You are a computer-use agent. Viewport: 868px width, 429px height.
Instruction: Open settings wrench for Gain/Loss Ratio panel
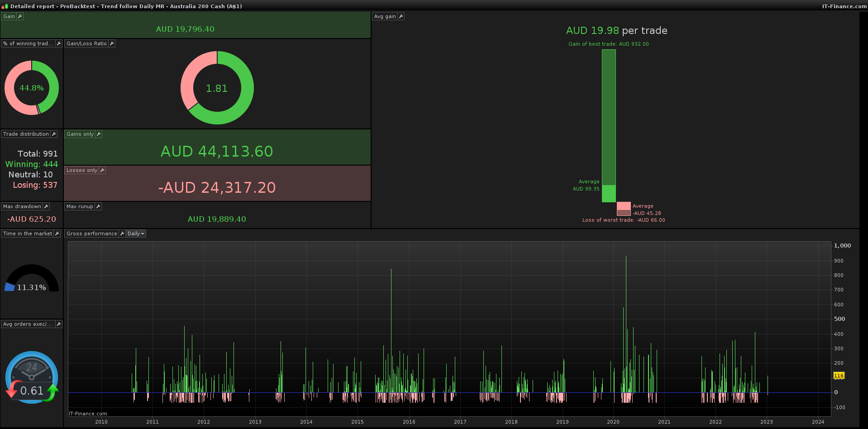[112, 43]
